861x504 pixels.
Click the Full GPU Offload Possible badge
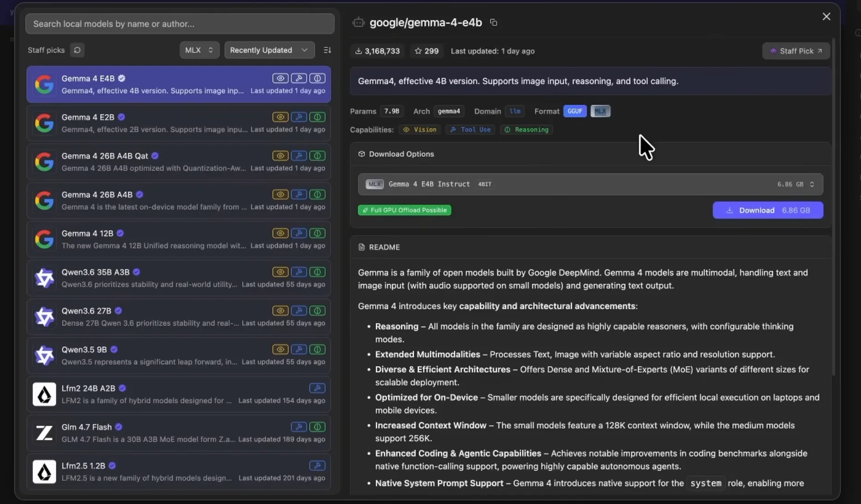[404, 210]
